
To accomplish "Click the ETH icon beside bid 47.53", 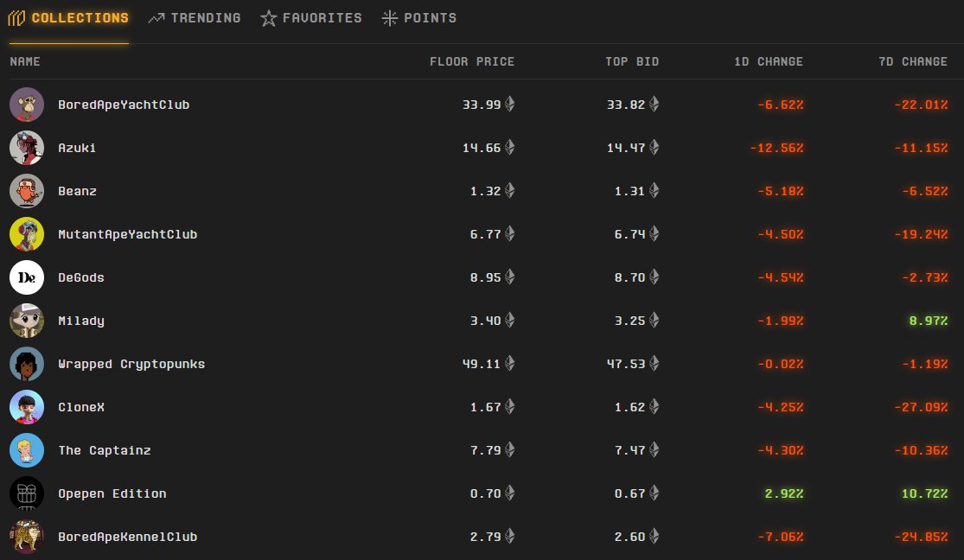I will (x=654, y=363).
